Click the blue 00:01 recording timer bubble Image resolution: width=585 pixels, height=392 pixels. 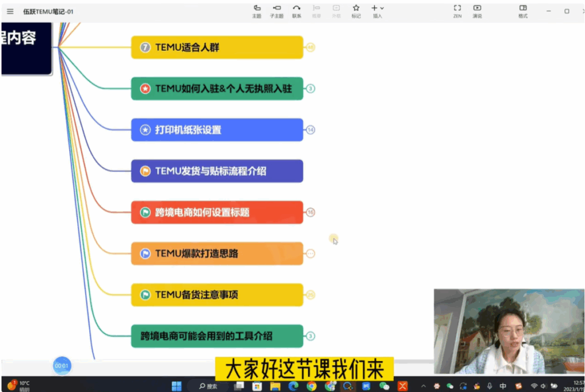tap(62, 366)
